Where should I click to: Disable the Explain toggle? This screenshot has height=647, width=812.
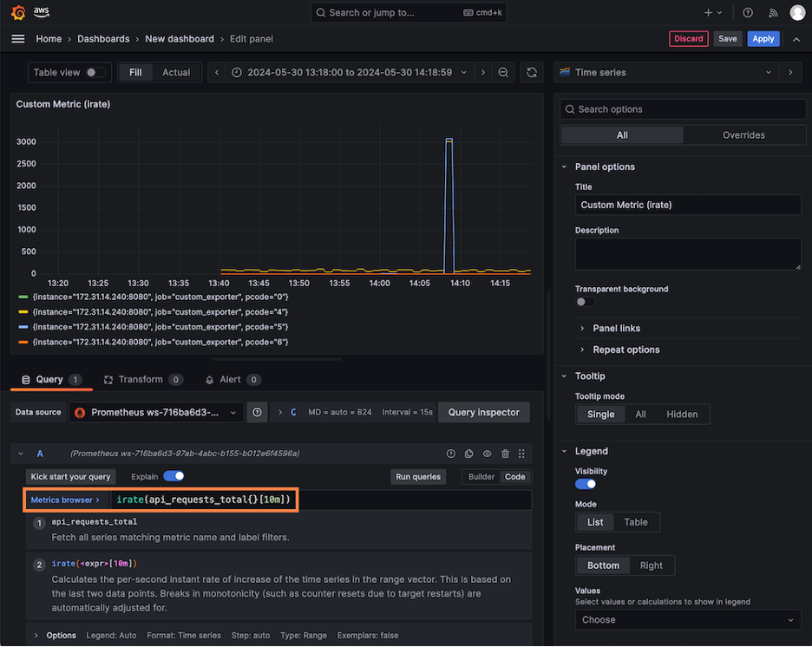tap(174, 476)
